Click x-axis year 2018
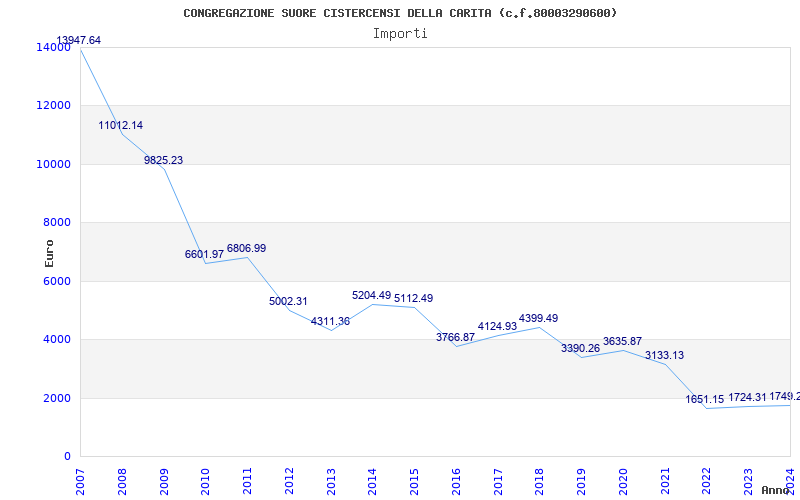This screenshot has height=500, width=800. [540, 482]
